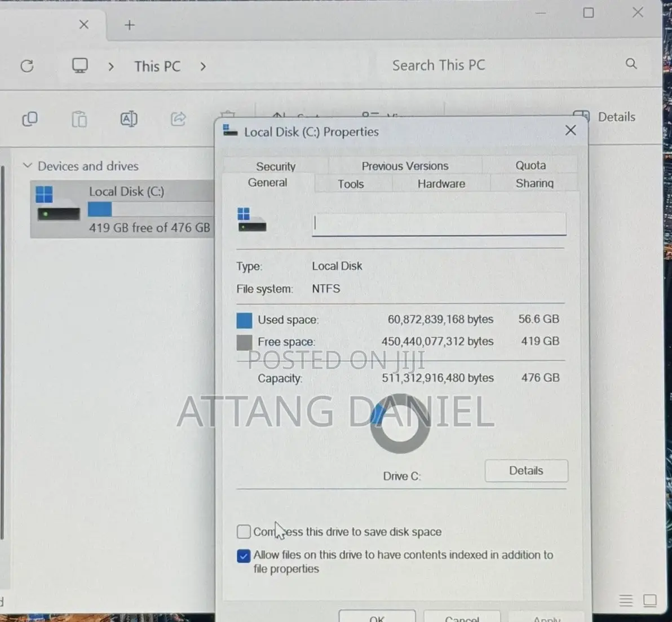Switch to the Tools tab
This screenshot has height=622, width=672.
click(351, 184)
